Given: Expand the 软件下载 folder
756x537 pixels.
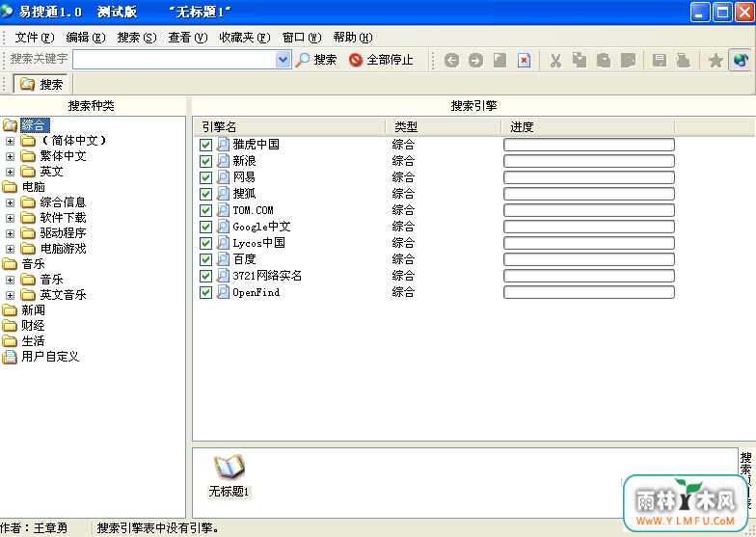Looking at the screenshot, I should pos(10,218).
